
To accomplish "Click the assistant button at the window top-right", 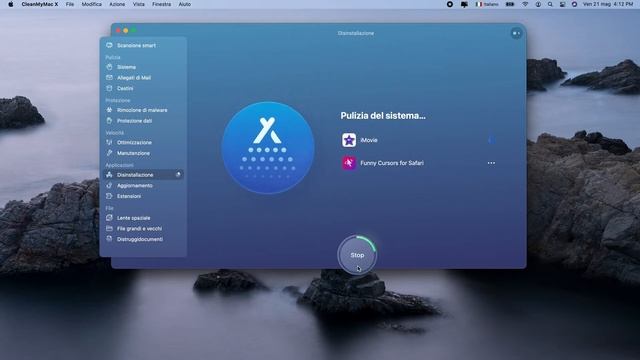I will pos(516,33).
